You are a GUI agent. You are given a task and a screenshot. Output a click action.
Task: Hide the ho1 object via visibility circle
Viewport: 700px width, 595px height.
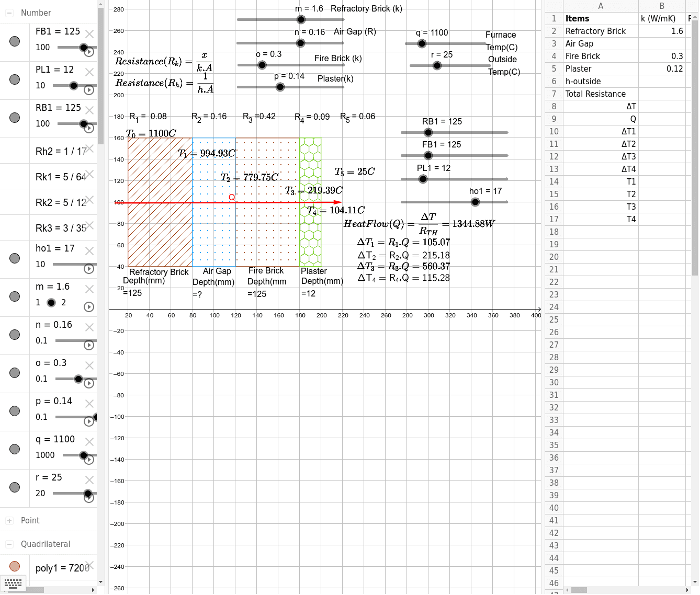(x=15, y=258)
